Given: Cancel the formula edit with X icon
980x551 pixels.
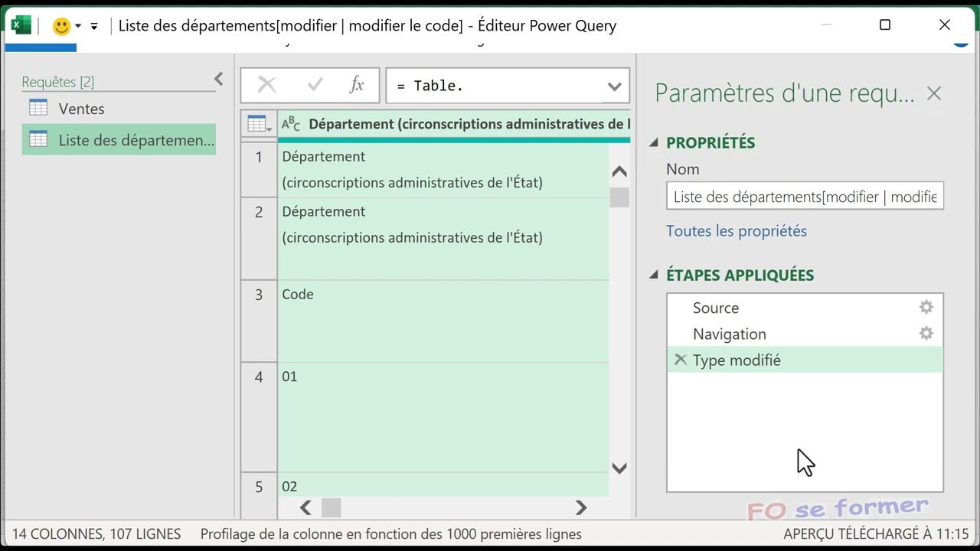Looking at the screenshot, I should coord(266,85).
